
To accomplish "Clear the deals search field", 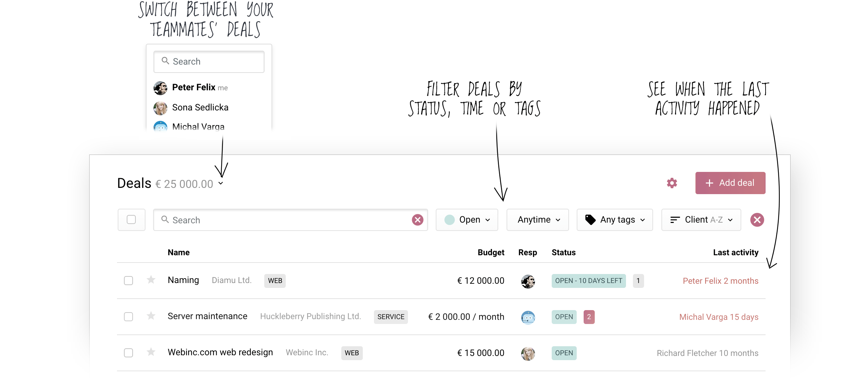I will pos(418,220).
